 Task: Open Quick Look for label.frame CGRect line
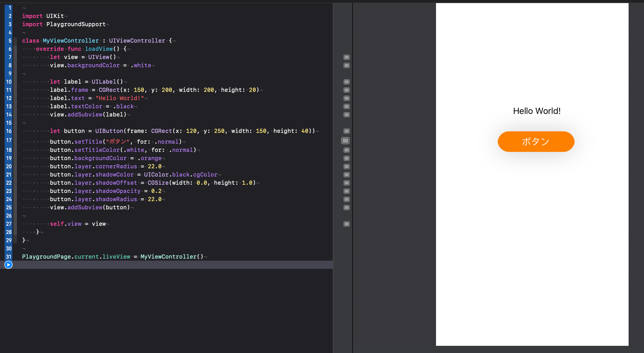[x=346, y=90]
